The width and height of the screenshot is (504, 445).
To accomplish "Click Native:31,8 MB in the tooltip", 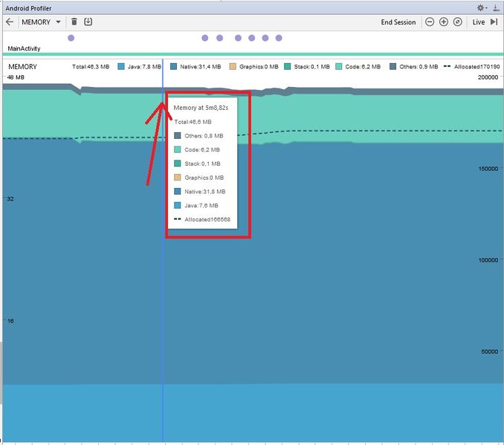I will 200,192.
